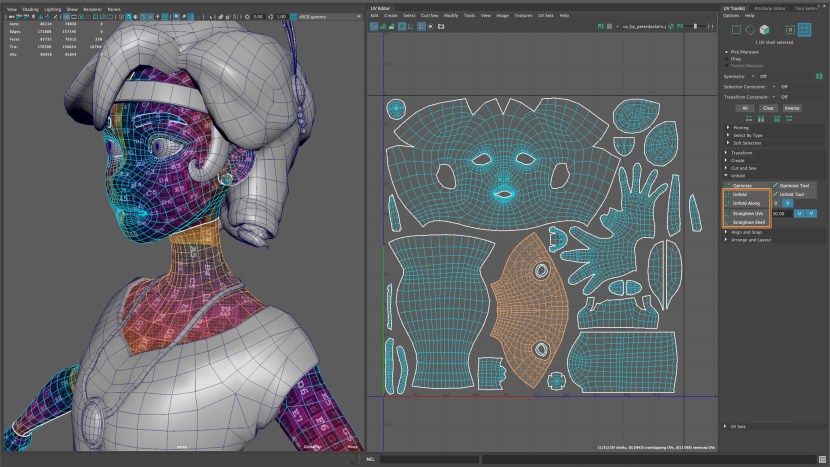Select the vertex selection mode icon in UV Toolkit
The image size is (830, 467).
734,30
